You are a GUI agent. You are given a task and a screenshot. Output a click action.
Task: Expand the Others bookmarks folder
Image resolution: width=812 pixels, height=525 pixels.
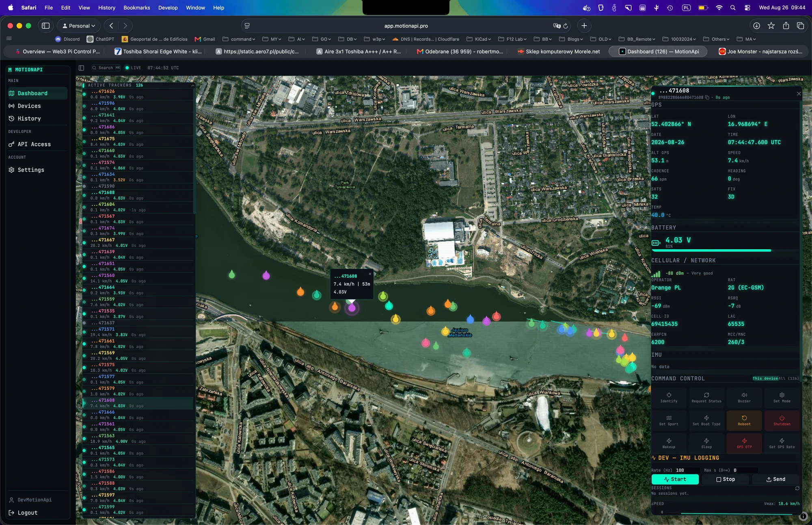tap(716, 39)
